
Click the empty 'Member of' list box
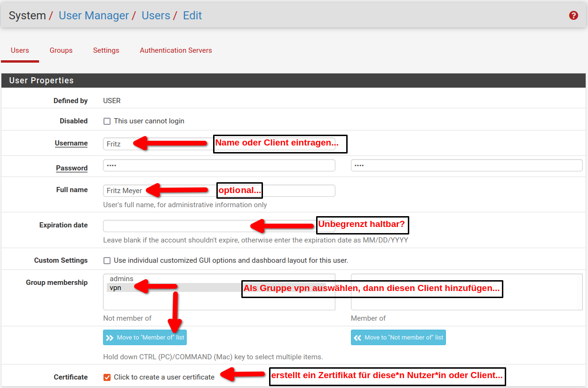(x=467, y=292)
